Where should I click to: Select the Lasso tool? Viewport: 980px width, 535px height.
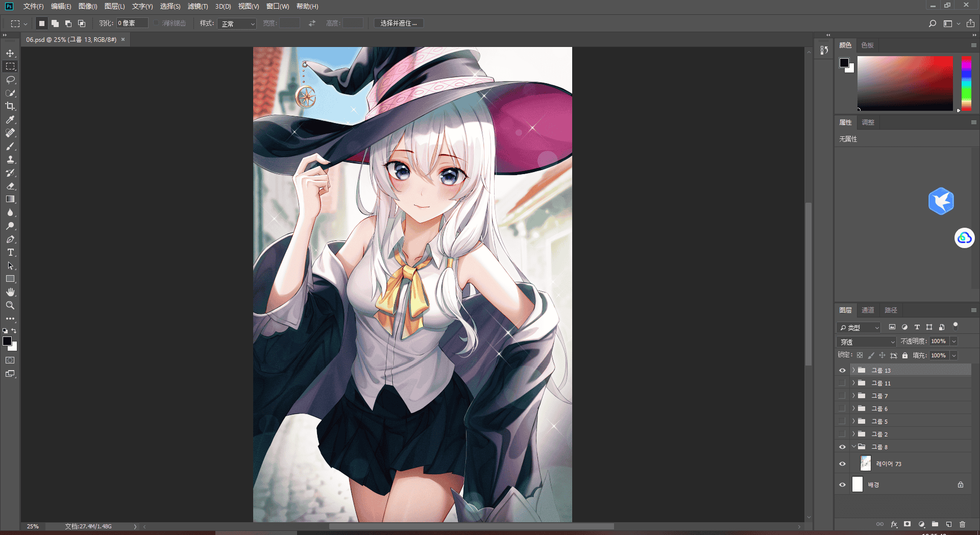[x=10, y=80]
